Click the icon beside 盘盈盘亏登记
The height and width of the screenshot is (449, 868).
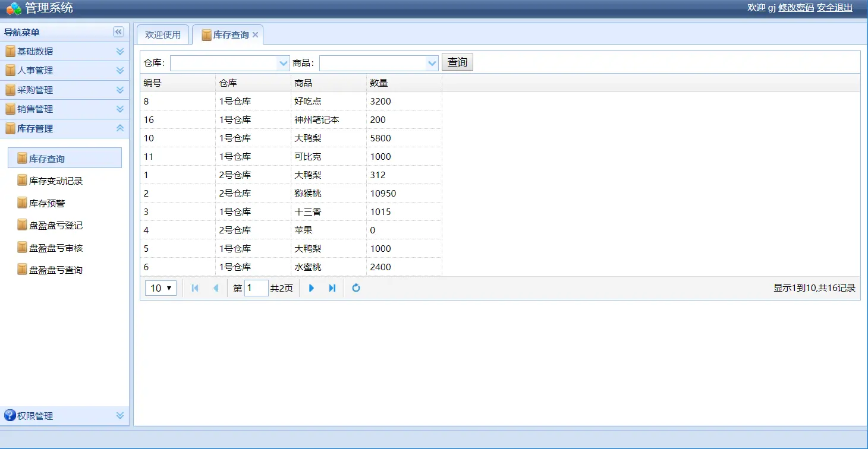pos(23,225)
